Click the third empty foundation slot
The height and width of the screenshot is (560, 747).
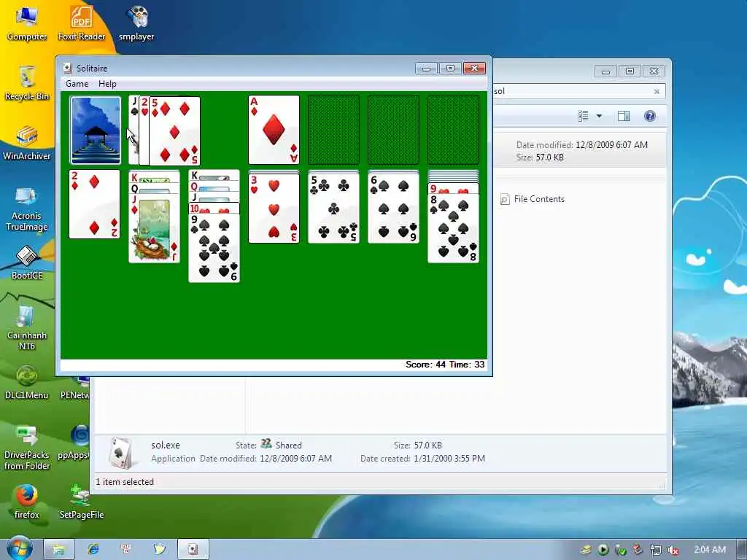click(x=393, y=130)
